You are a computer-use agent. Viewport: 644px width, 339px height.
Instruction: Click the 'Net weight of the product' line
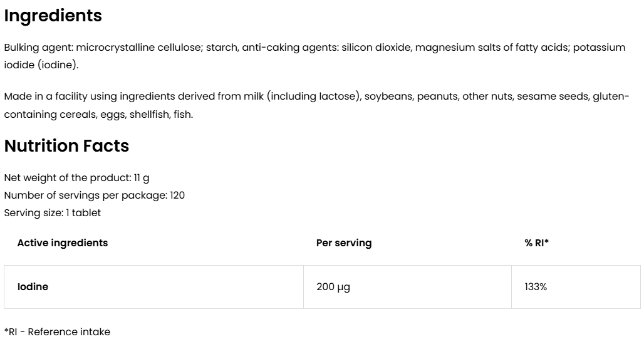pos(76,178)
